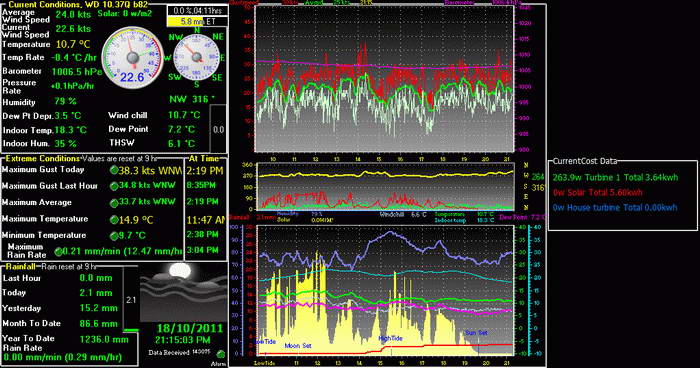Select the Turbine 1 263.9w row in CurrentCost Data
Screen dimensions: 700x368
tap(615, 177)
